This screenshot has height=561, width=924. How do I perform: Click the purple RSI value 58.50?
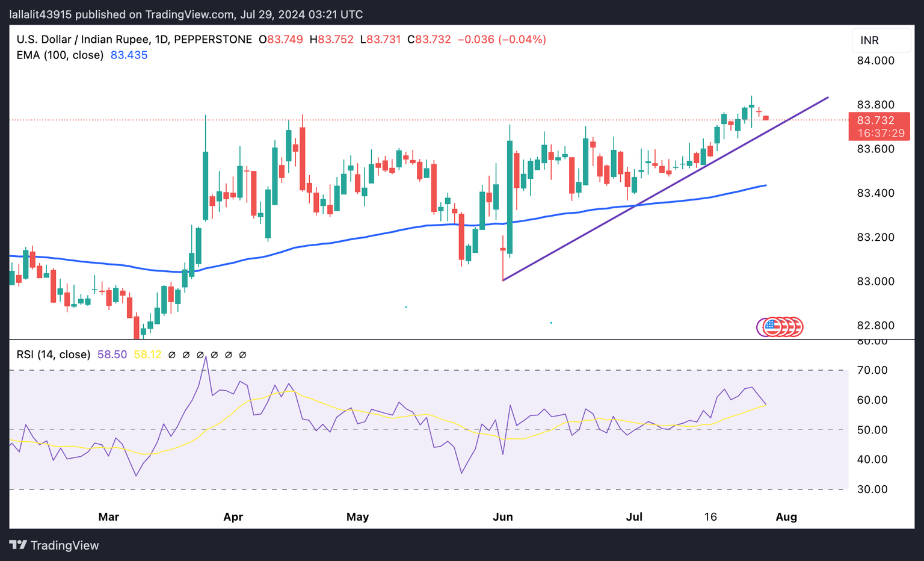(x=112, y=355)
